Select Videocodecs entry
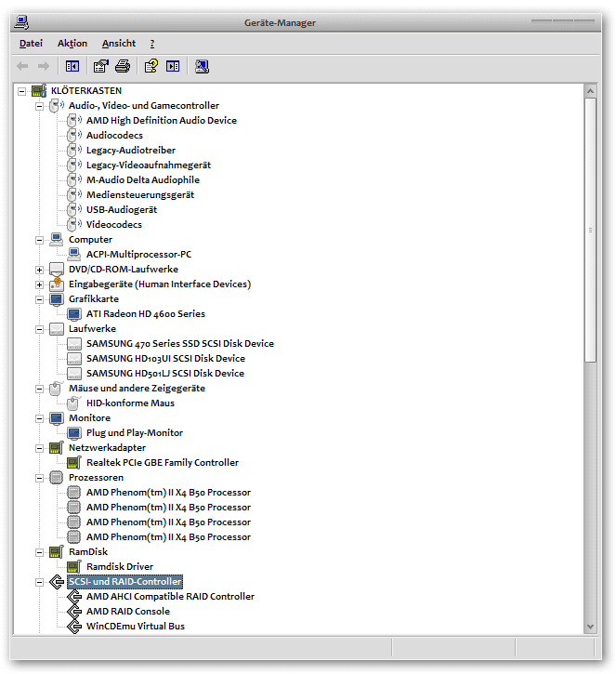Viewport: 616px width, 674px height. (114, 224)
